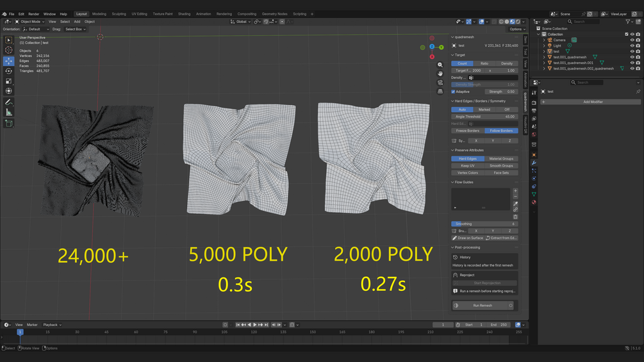The height and width of the screenshot is (362, 644).
Task: Switch to the Geometry Nodes workspace tab
Action: [274, 14]
